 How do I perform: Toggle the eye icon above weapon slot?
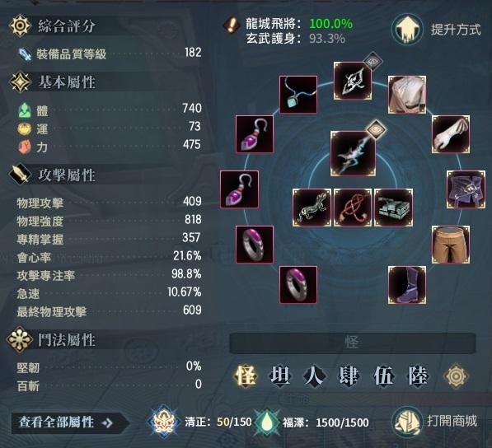[x=377, y=129]
